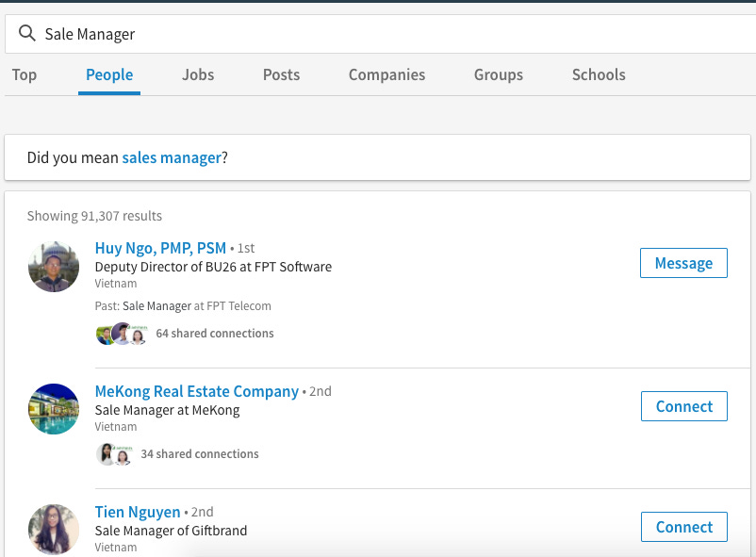Click shared connection avatars under Huy Ngo
The width and height of the screenshot is (756, 557).
pos(122,334)
